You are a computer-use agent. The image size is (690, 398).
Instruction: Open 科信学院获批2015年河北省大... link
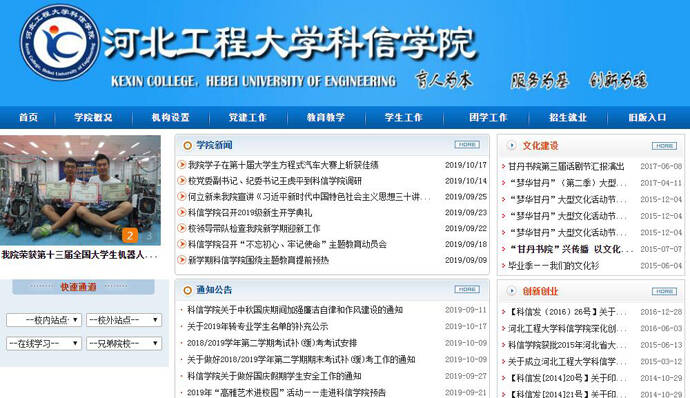coord(568,345)
